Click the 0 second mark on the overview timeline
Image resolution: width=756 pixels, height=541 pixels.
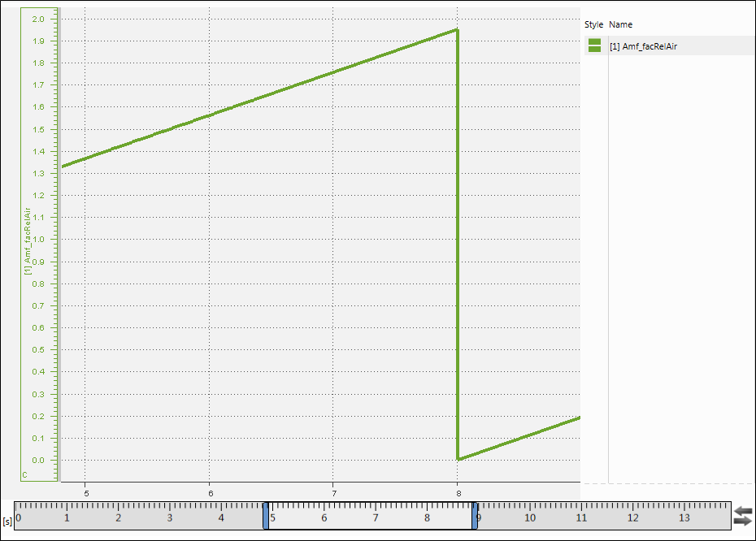pos(19,517)
